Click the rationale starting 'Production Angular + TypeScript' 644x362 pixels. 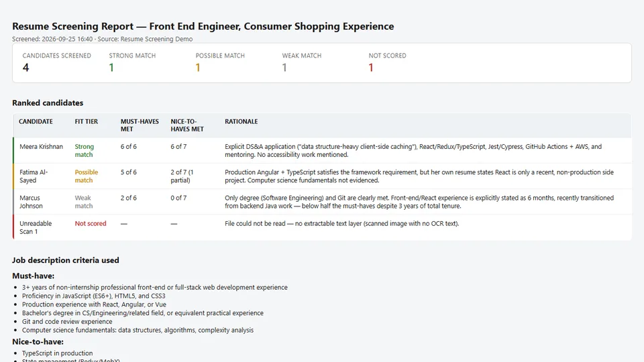pyautogui.click(x=419, y=176)
